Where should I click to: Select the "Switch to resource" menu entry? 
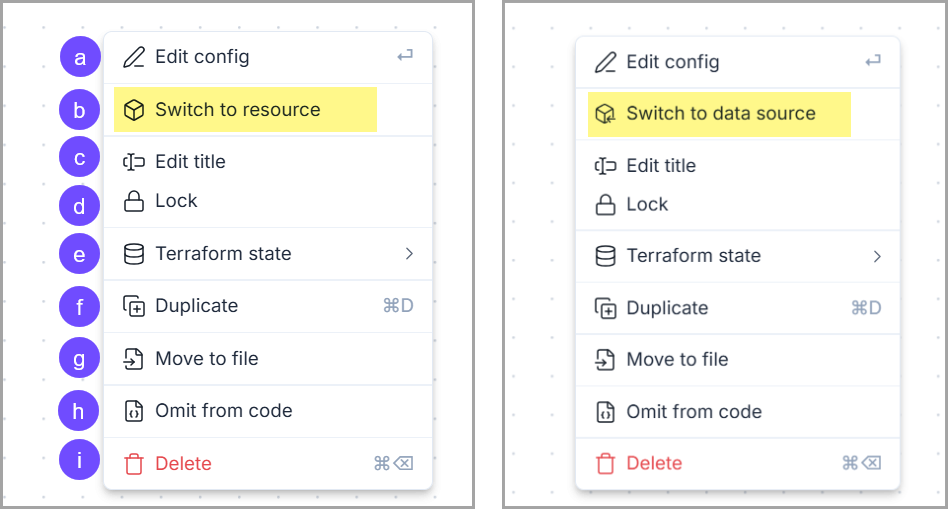tap(238, 110)
